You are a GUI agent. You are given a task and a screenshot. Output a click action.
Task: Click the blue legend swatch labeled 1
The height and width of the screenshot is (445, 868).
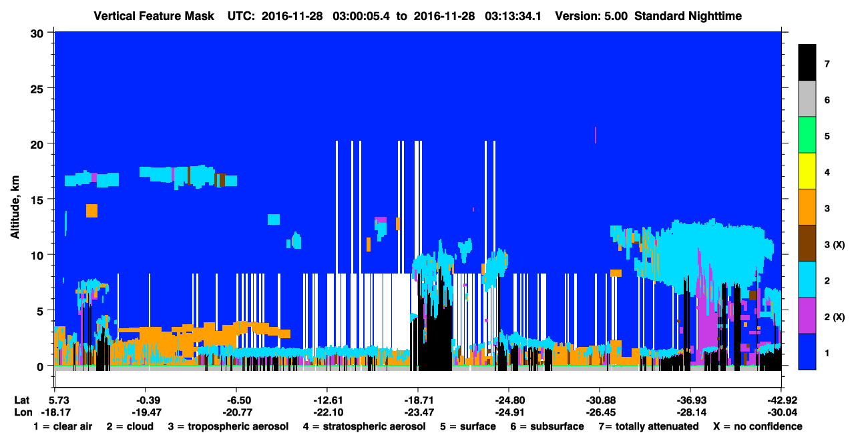[x=807, y=352]
